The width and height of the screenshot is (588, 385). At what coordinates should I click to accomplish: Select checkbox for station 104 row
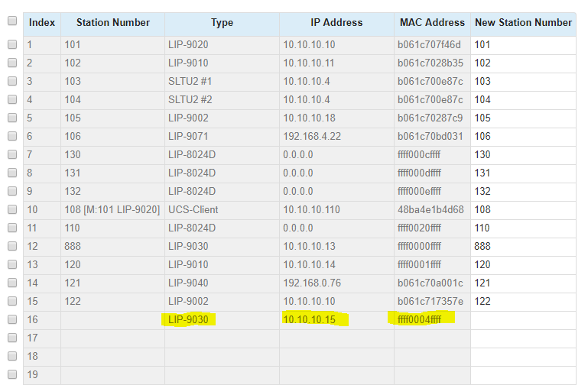pos(12,99)
